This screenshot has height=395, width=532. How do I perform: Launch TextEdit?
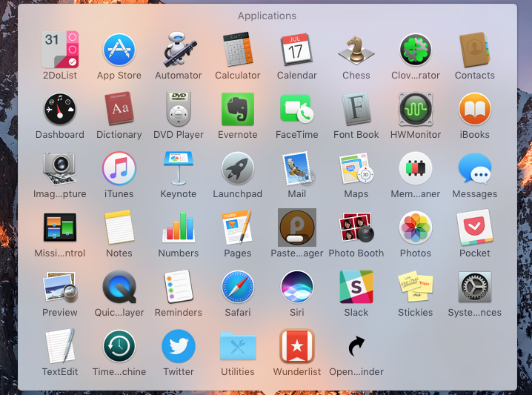coord(60,346)
